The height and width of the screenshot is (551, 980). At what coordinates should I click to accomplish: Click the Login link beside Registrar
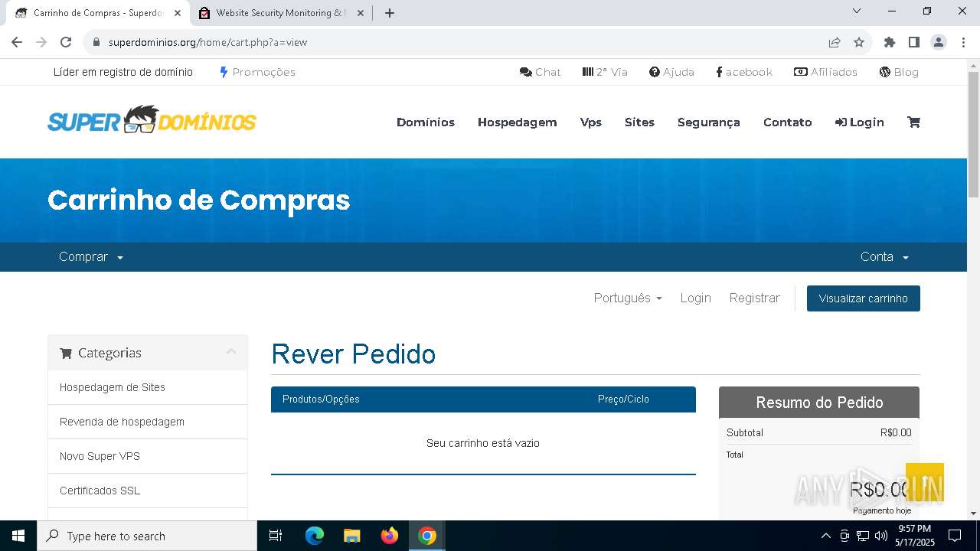(695, 298)
